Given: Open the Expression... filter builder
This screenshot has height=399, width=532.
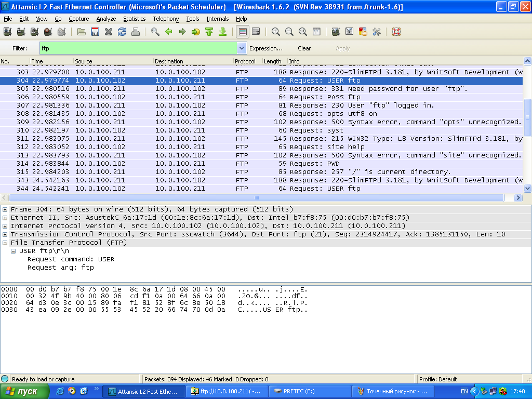Looking at the screenshot, I should coord(265,48).
